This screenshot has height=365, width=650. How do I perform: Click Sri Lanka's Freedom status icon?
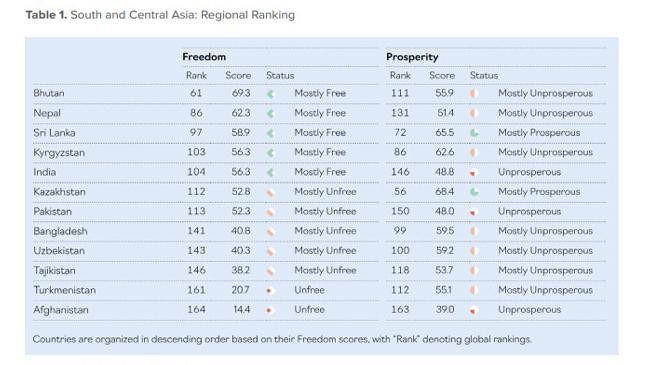click(271, 133)
